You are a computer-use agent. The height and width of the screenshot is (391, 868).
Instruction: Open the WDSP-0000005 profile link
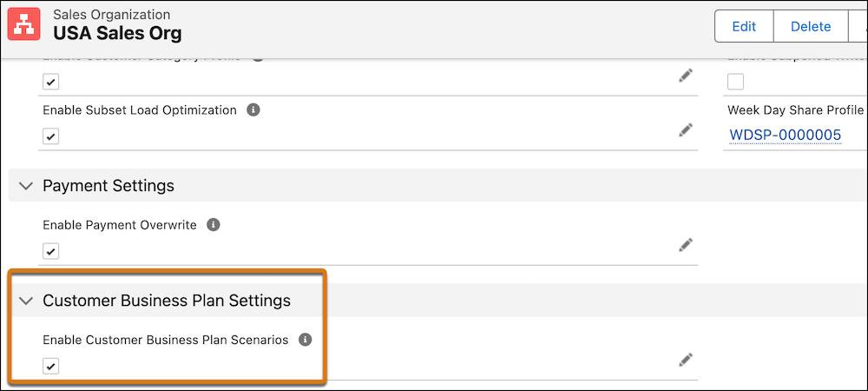[x=785, y=135]
